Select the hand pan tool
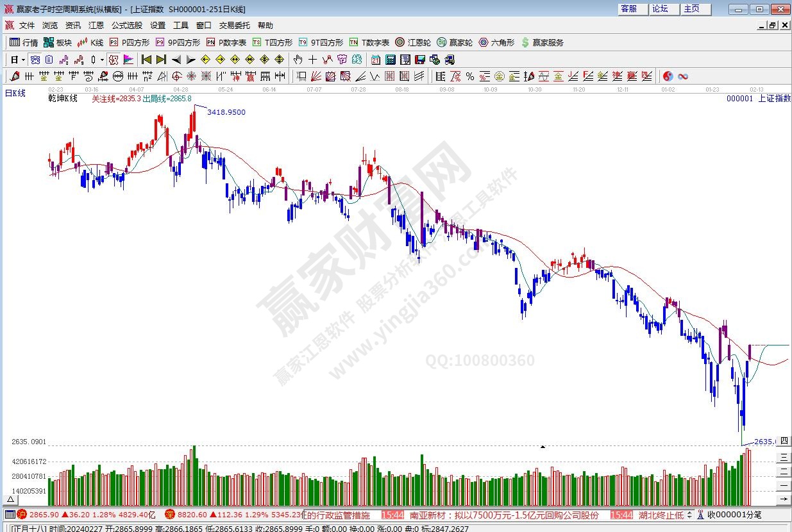The height and width of the screenshot is (532, 792). click(x=298, y=60)
